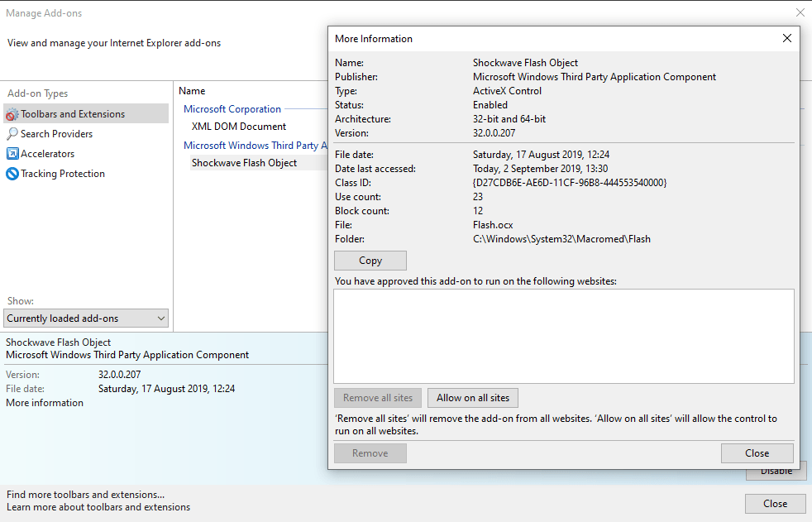Click Close at bottom of Manage Add-ons
This screenshot has width=812, height=522.
tap(776, 503)
